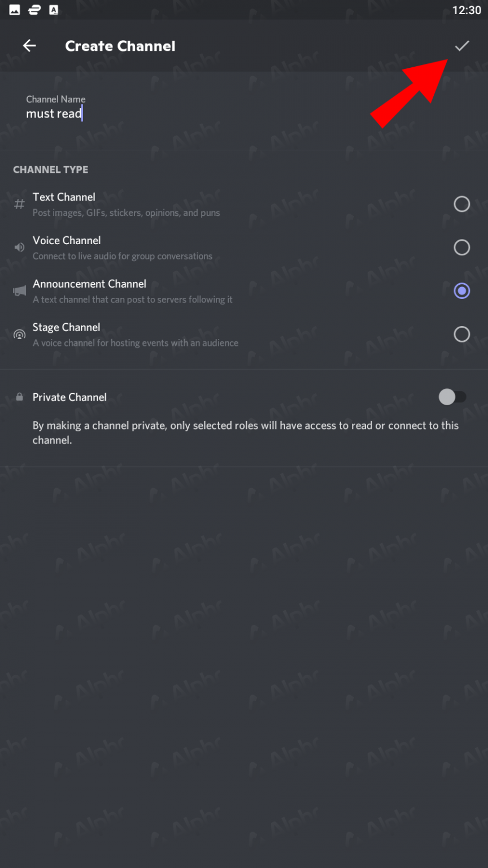Select the Stage Channel radio button
Screen dimensions: 488x868
(461, 334)
